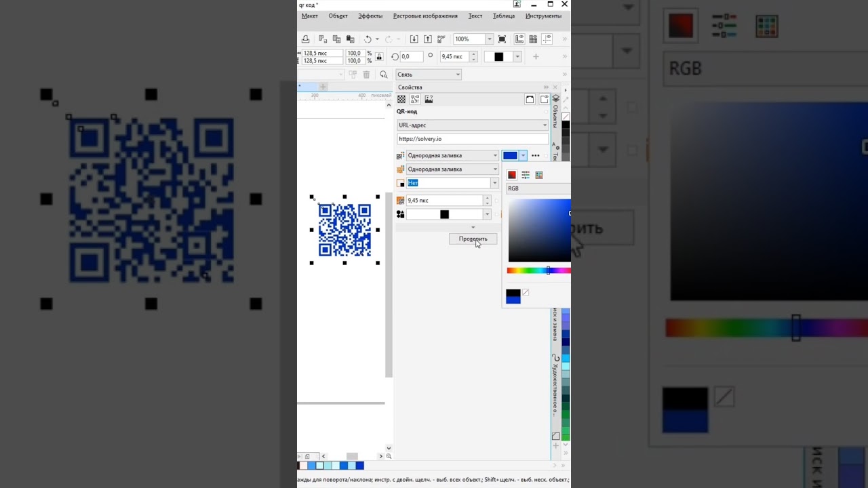The width and height of the screenshot is (868, 488).
Task: Expand more QR options with down arrow
Action: 473,227
